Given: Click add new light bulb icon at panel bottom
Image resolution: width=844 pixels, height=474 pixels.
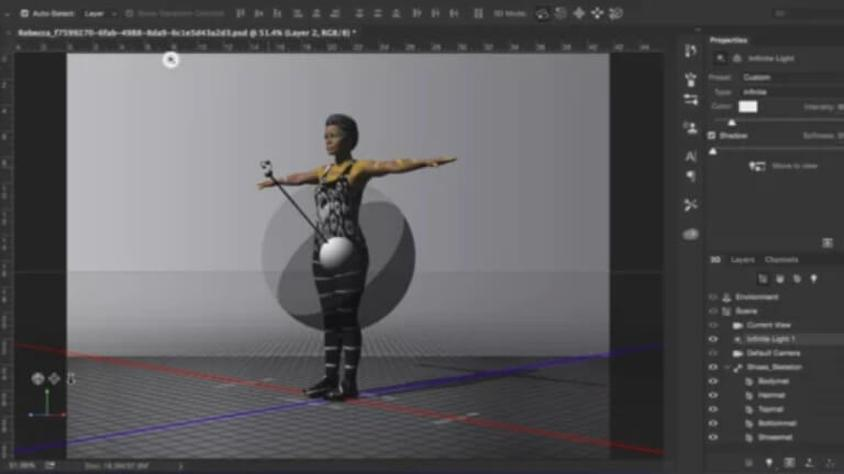Looking at the screenshot, I should (769, 463).
